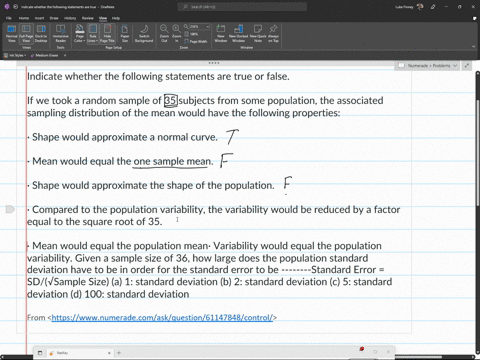
Task: Select the View ribbon tab
Action: pyautogui.click(x=103, y=18)
